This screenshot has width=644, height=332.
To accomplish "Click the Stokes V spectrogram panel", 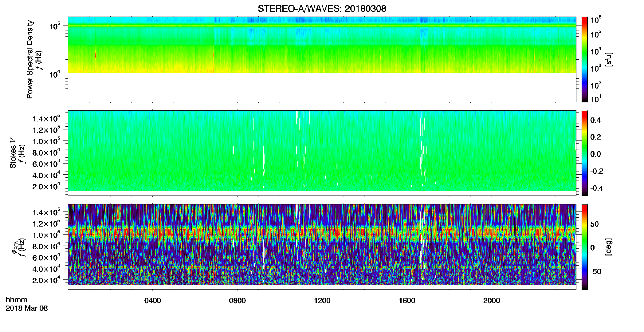I will (322, 153).
